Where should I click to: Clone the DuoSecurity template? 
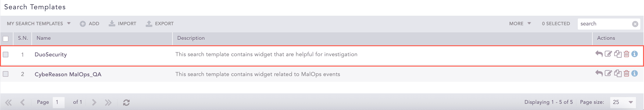pos(618,54)
